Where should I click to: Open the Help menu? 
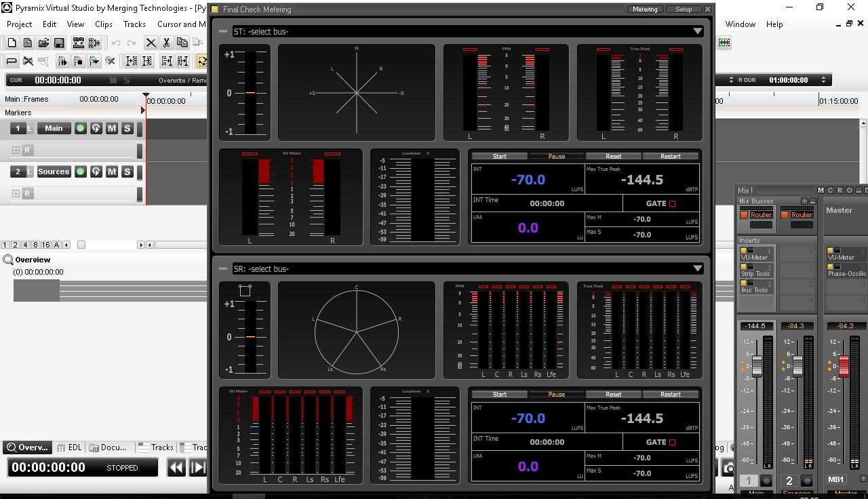(x=774, y=24)
